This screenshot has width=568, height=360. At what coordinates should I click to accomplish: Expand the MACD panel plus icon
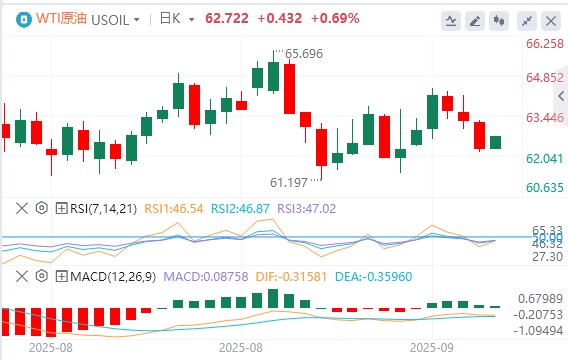pos(61,277)
